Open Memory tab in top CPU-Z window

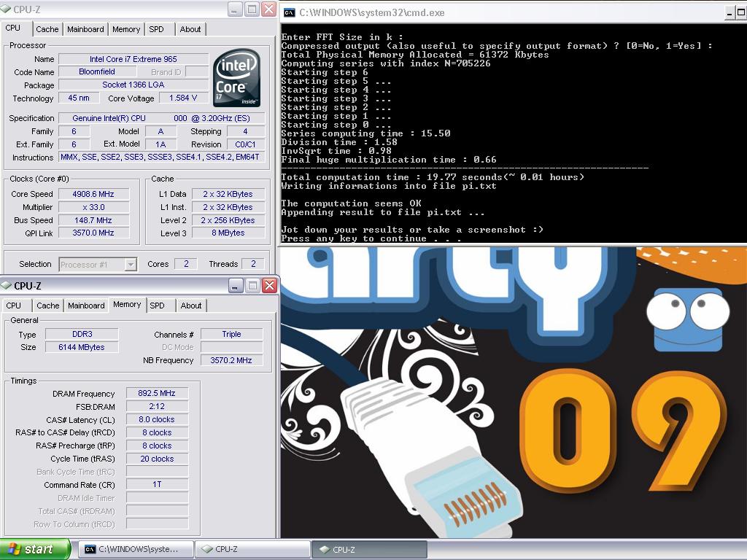[126, 29]
